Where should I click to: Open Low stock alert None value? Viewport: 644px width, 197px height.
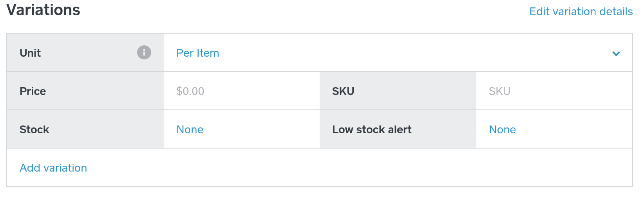[x=502, y=130]
